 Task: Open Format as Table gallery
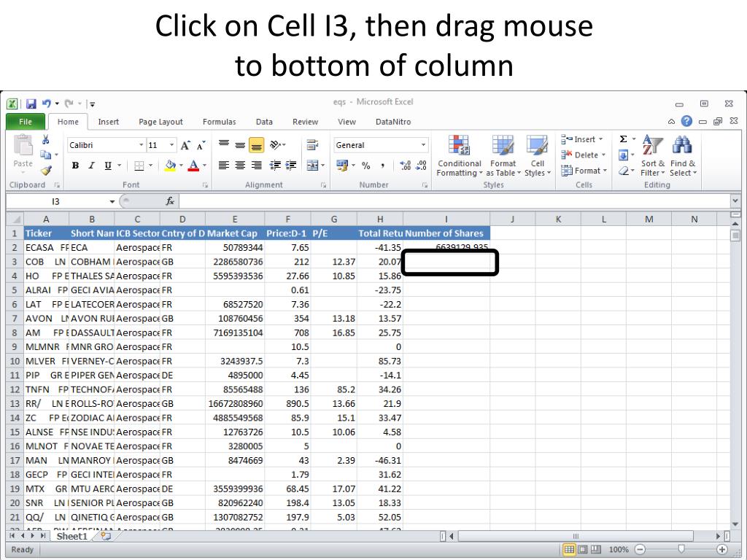(503, 155)
